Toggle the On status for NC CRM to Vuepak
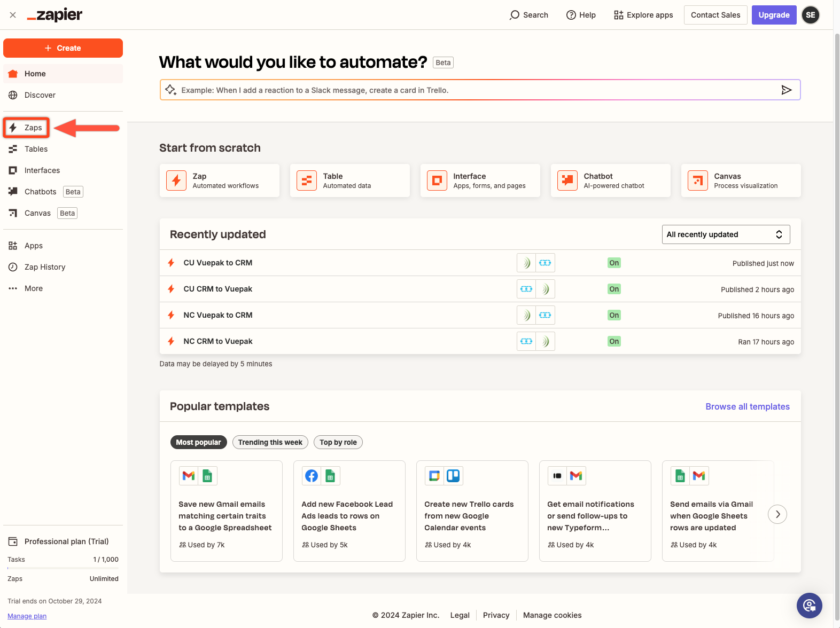This screenshot has height=628, width=840. [x=614, y=341]
